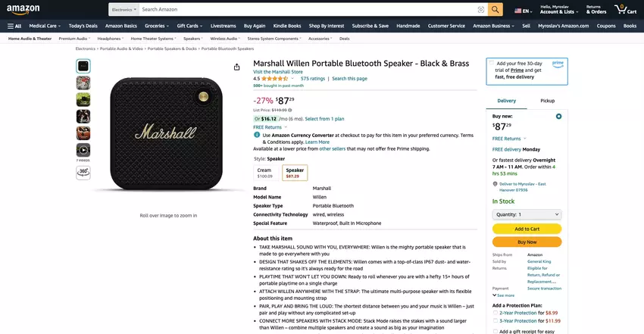Open the Quantity dropdown
The image size is (644, 334).
527,214
